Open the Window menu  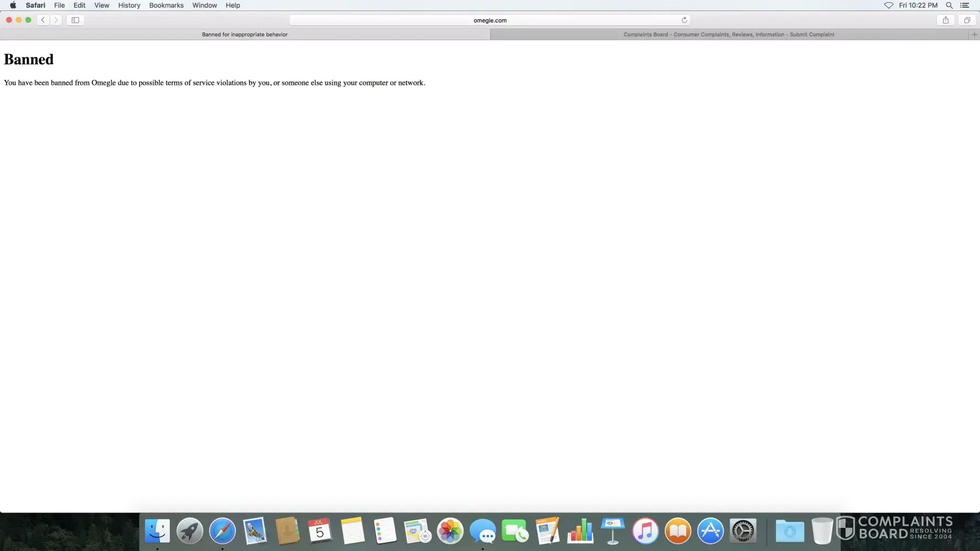pyautogui.click(x=204, y=5)
